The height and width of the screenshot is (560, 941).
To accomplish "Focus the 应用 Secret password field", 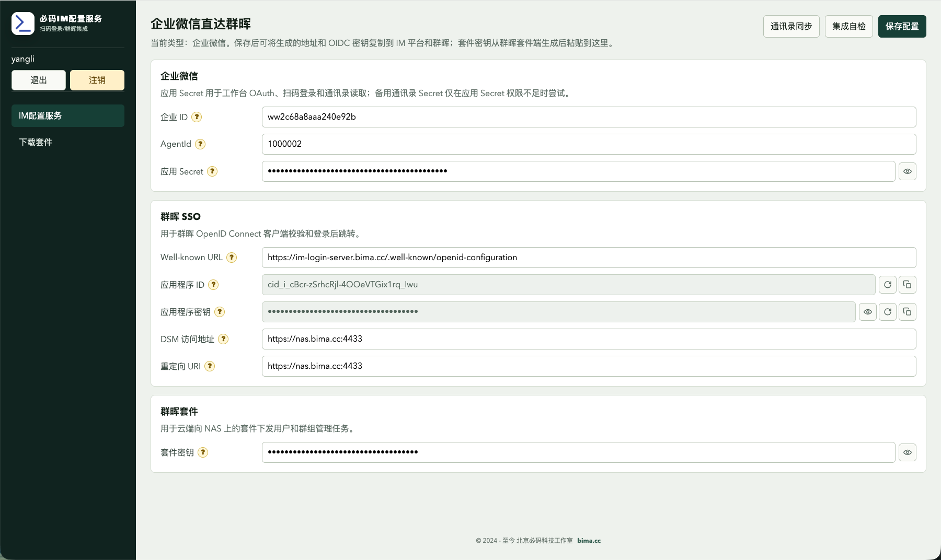I will point(579,171).
